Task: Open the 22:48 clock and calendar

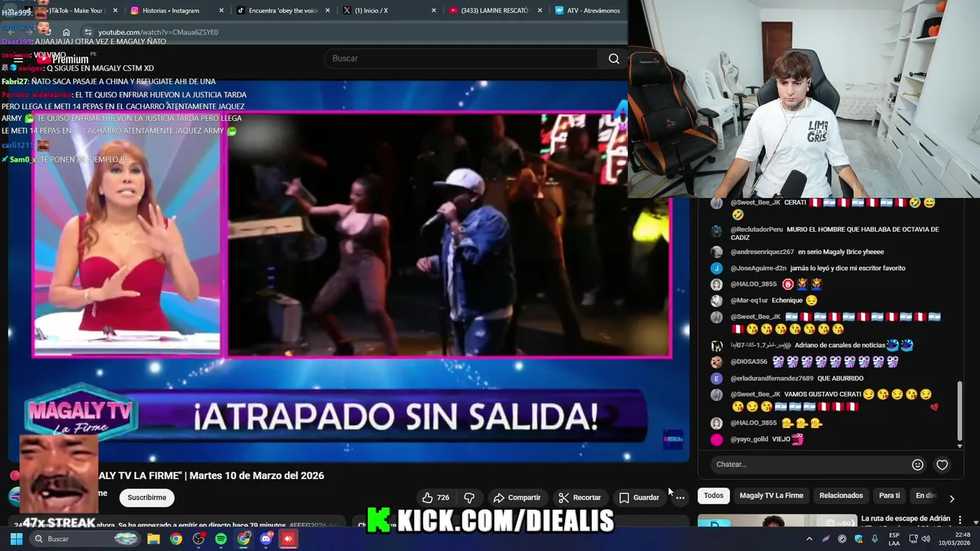Action: (x=955, y=539)
